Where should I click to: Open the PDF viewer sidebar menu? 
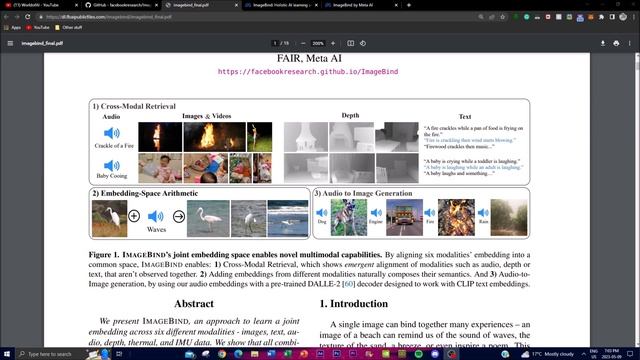point(10,43)
